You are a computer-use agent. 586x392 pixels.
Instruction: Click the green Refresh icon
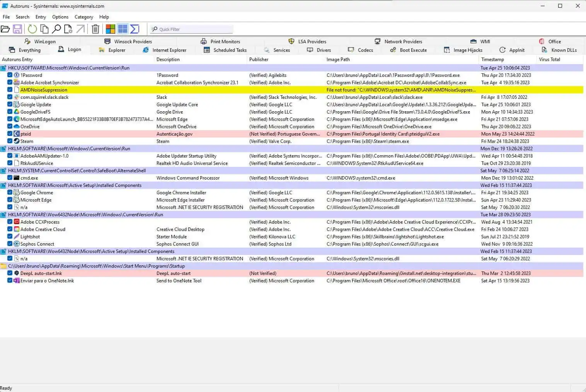point(32,29)
